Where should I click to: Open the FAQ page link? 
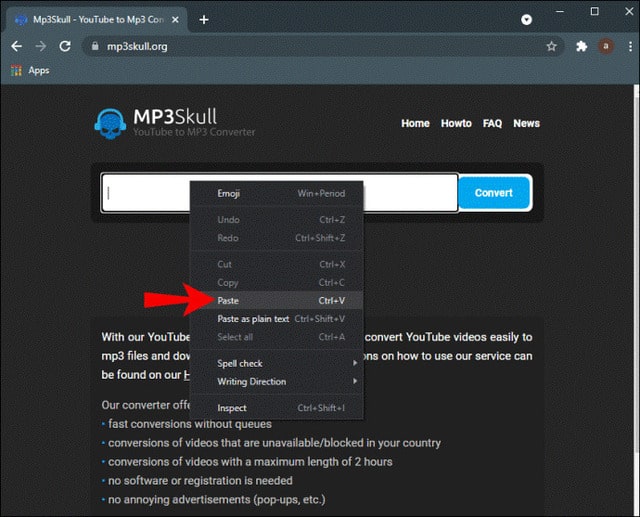tap(492, 123)
